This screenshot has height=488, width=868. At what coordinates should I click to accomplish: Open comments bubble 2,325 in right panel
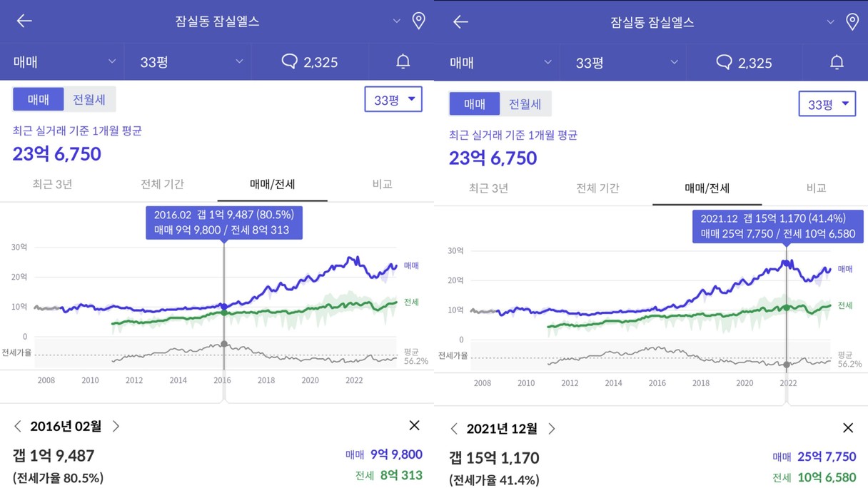pyautogui.click(x=744, y=63)
